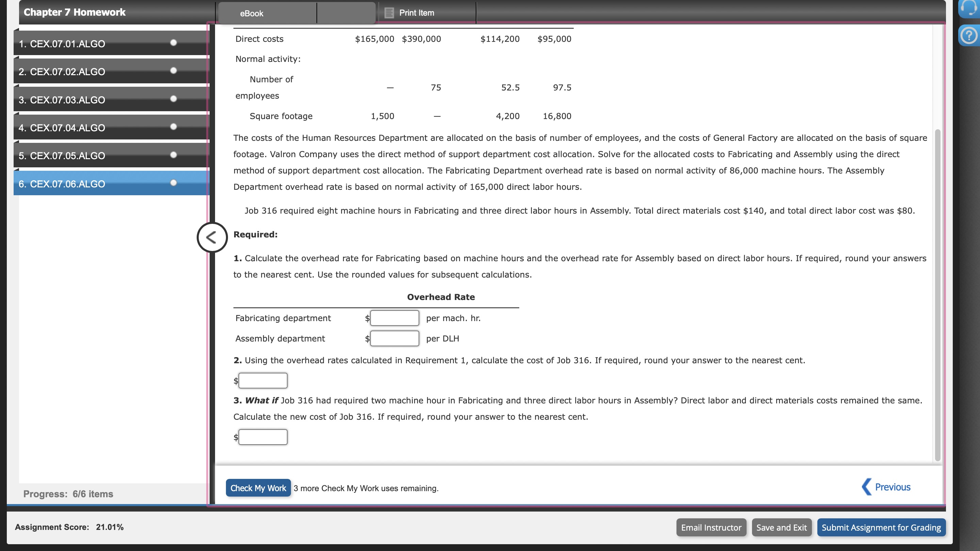Collapse the sidebar with the arrow circle
Screen dimensions: 980x551
(212, 238)
